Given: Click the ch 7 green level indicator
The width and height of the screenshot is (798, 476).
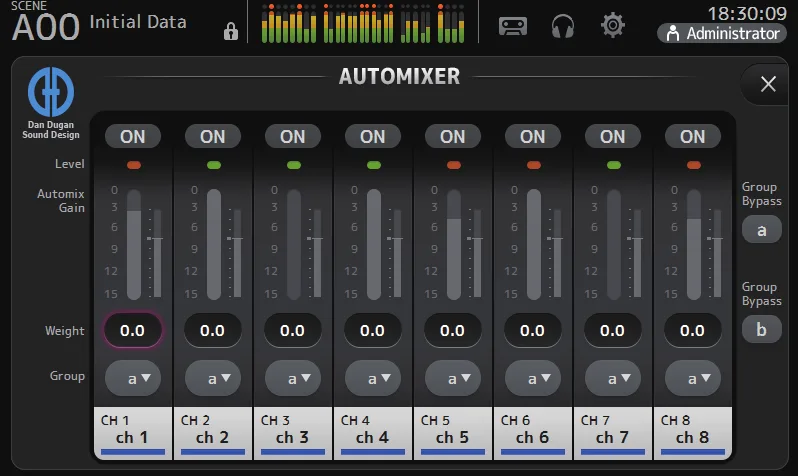Looking at the screenshot, I should click(x=613, y=165).
